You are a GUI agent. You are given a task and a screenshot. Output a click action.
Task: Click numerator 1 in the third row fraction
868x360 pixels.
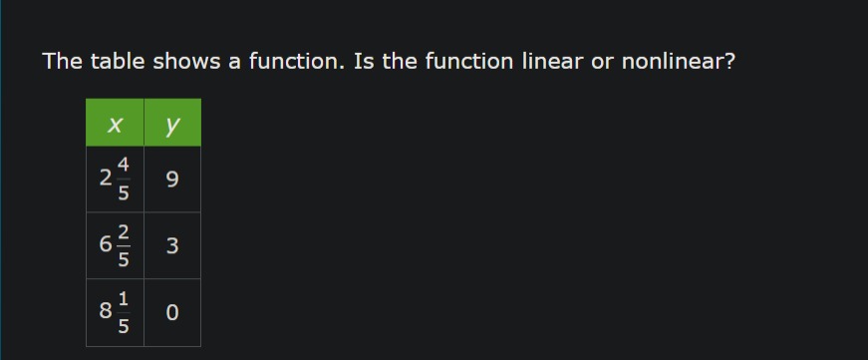click(x=124, y=298)
